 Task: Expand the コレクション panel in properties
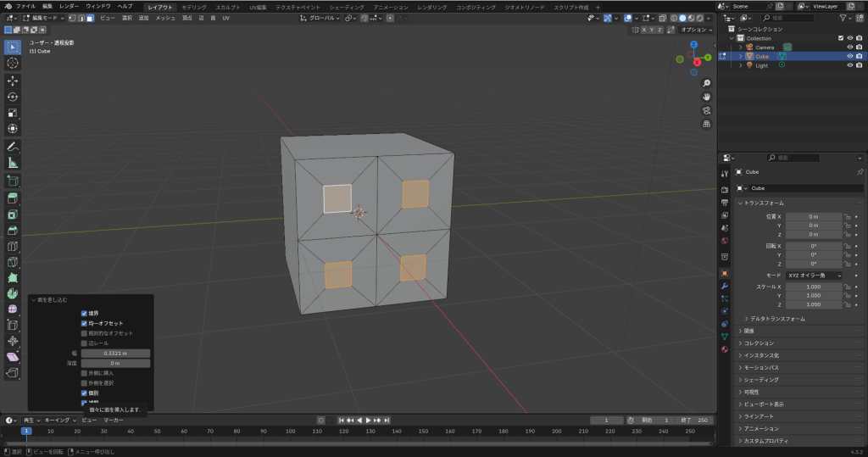point(759,343)
